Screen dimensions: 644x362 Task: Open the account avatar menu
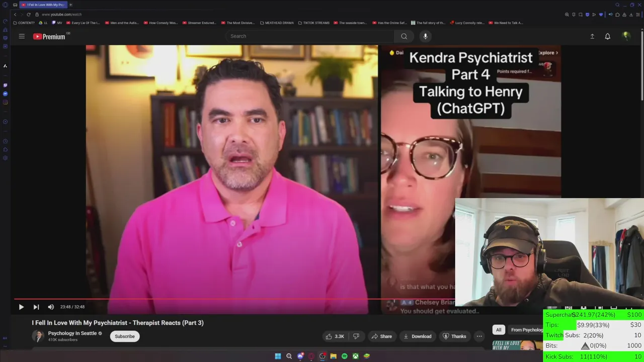coord(626,36)
